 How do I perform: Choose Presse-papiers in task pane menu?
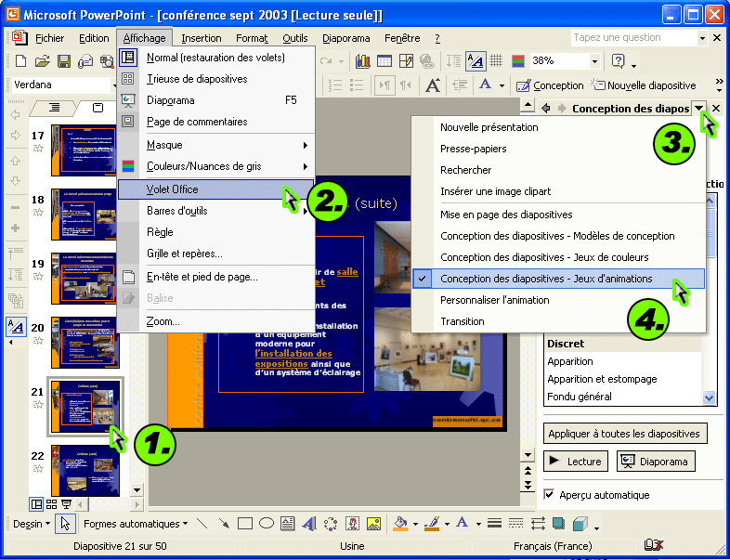coord(559,149)
